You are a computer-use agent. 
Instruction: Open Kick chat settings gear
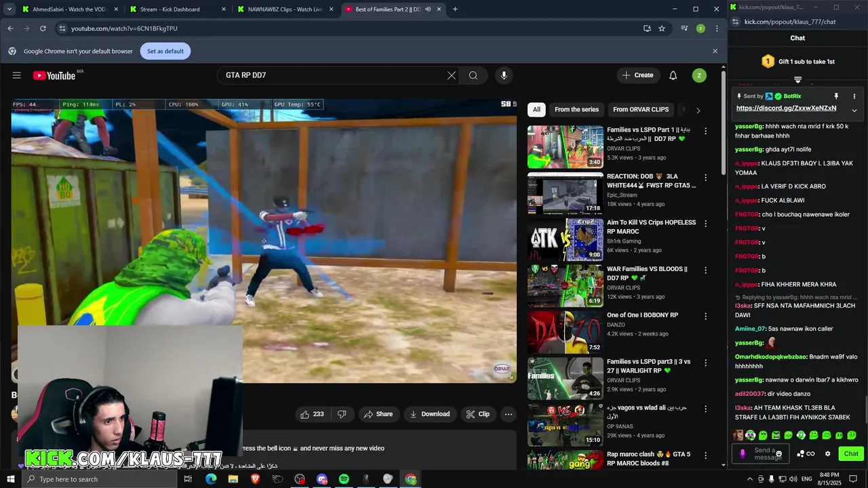click(827, 453)
